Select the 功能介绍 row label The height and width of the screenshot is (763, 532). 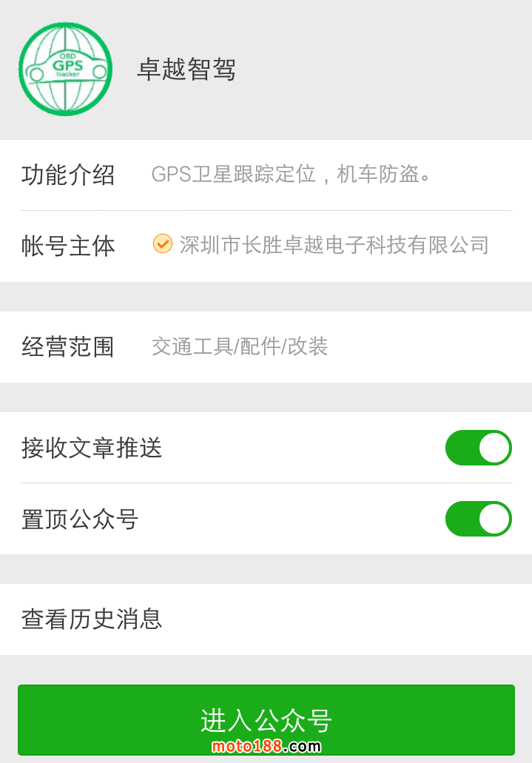click(68, 175)
